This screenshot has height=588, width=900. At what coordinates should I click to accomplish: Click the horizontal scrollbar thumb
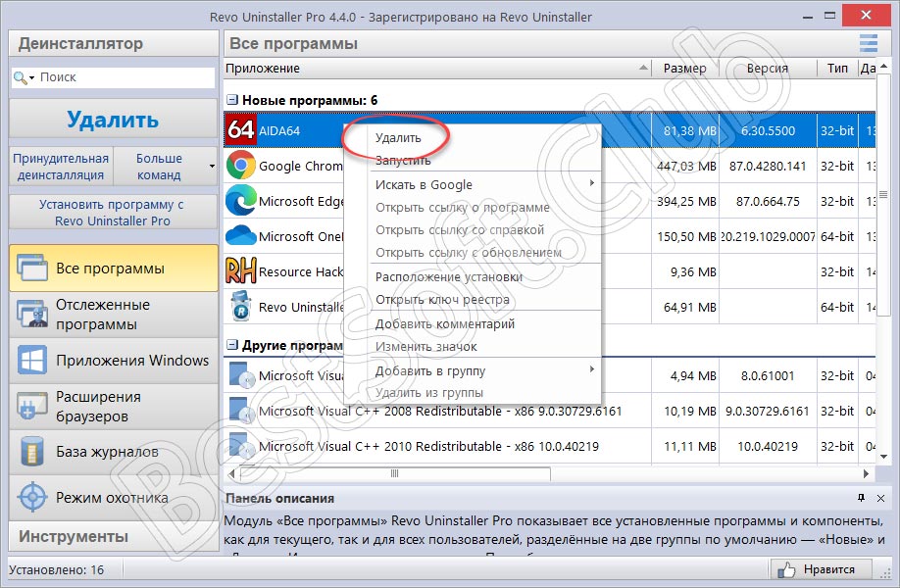pos(395,474)
